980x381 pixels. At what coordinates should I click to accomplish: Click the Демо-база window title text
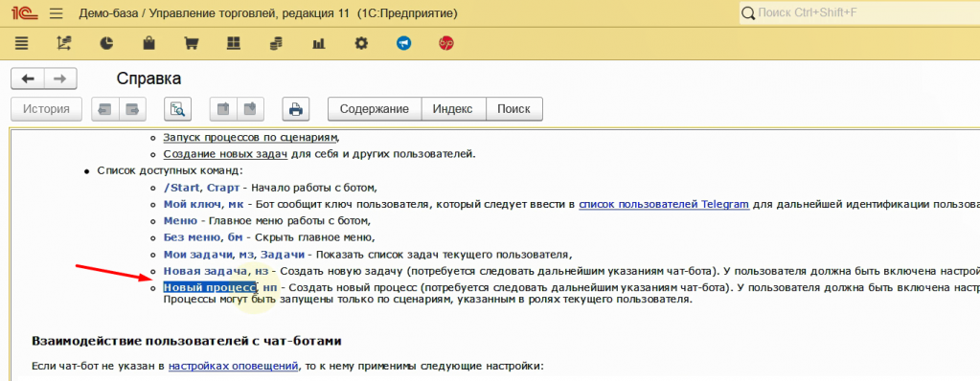pos(267,13)
